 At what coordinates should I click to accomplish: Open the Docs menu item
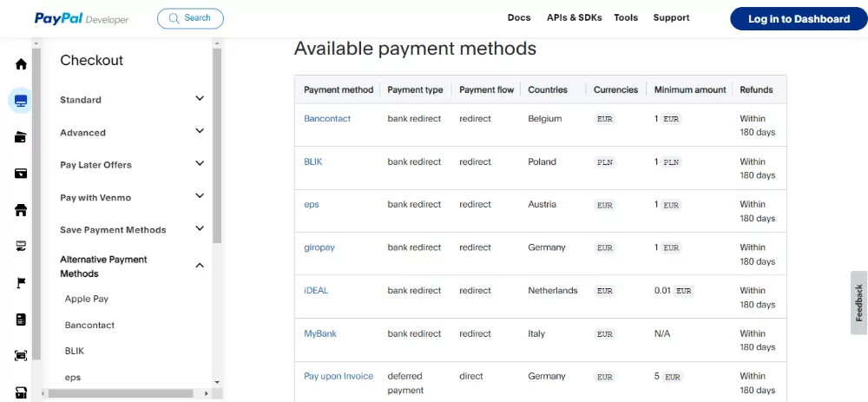tap(519, 17)
